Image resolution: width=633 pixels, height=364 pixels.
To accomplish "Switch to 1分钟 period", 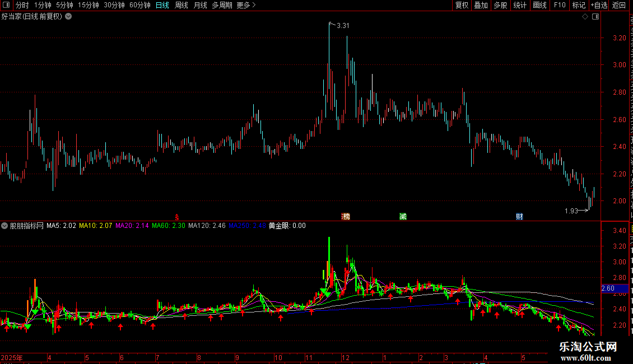I will [43, 5].
